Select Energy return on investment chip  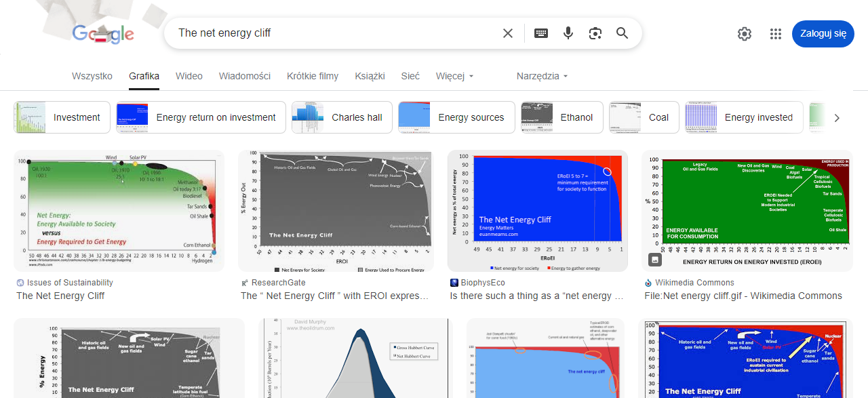coord(201,117)
